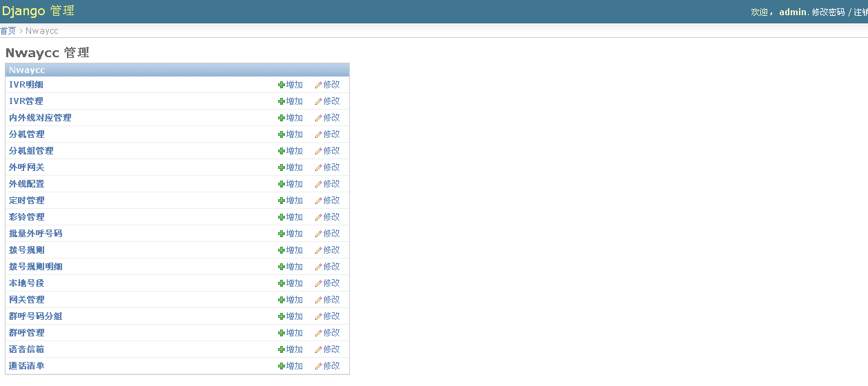Click 修改密码 link in the header

[828, 12]
